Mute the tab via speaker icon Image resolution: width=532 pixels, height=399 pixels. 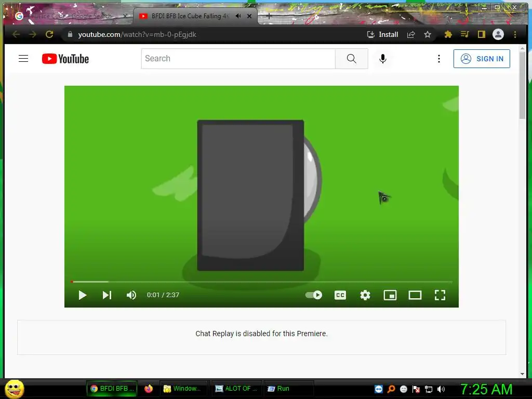coord(238,16)
